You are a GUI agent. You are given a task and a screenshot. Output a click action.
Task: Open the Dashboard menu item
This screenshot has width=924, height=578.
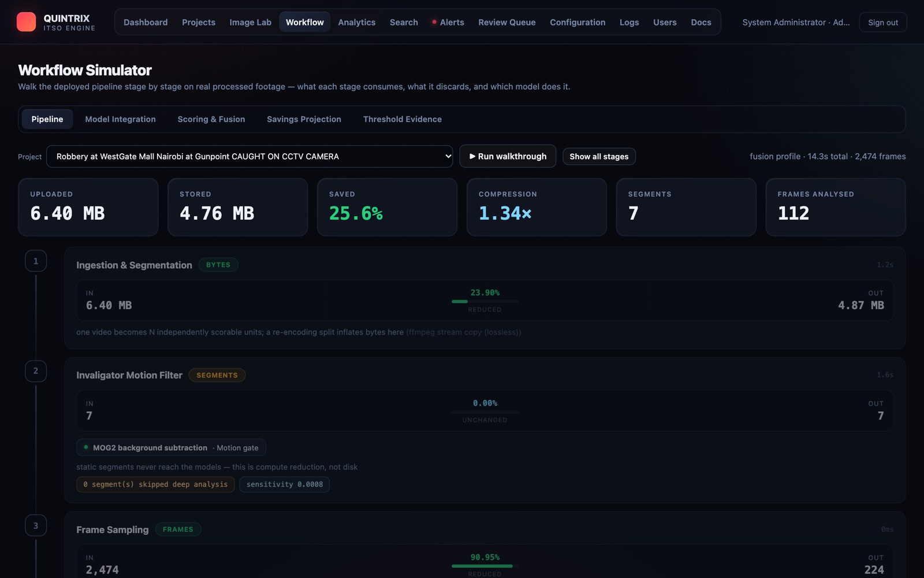146,22
